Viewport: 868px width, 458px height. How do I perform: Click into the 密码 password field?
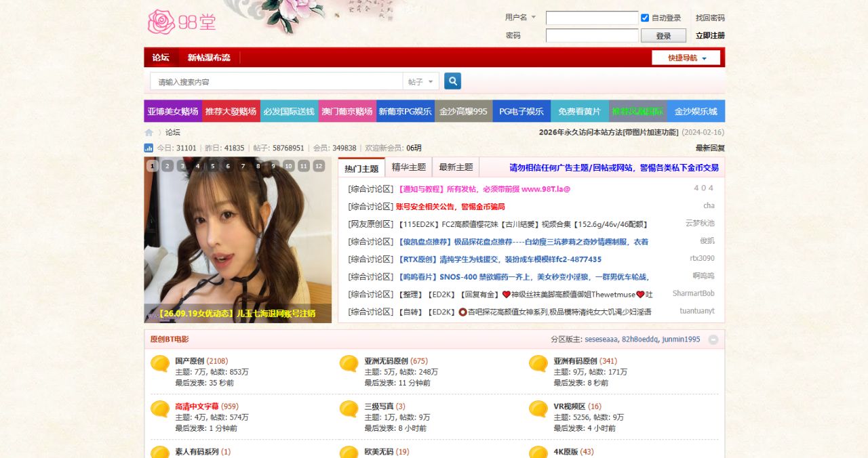tap(592, 36)
